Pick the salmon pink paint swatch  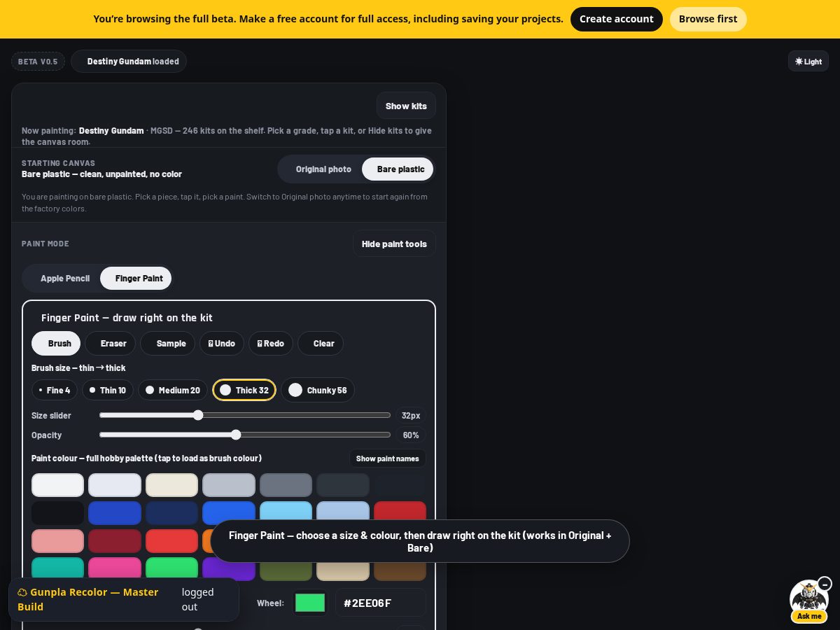click(x=57, y=541)
